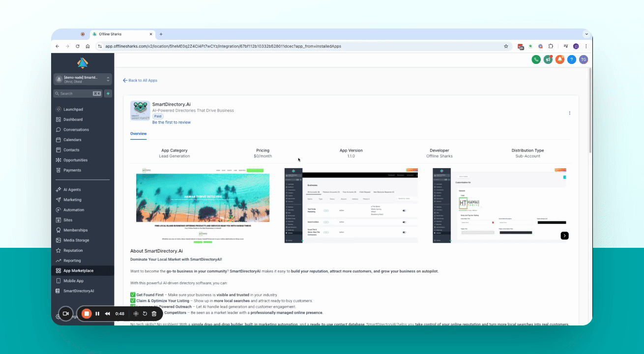Restart the recording with the circular arrow
The height and width of the screenshot is (354, 644).
pos(145,314)
